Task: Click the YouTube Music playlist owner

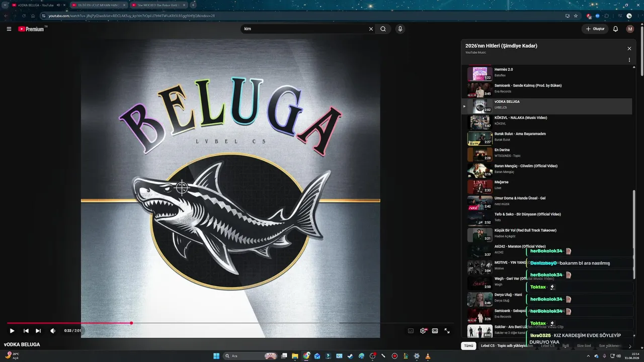Action: pos(475,52)
